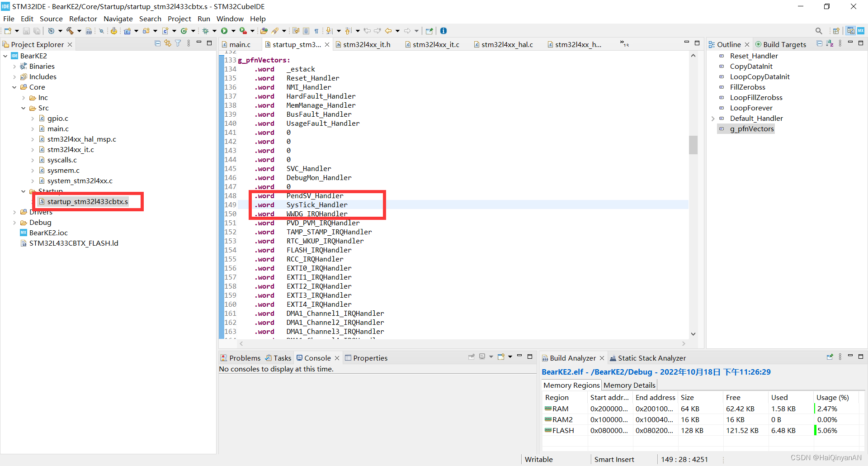This screenshot has width=868, height=466.
Task: Collapse All items in Project Explorer
Action: [x=157, y=43]
